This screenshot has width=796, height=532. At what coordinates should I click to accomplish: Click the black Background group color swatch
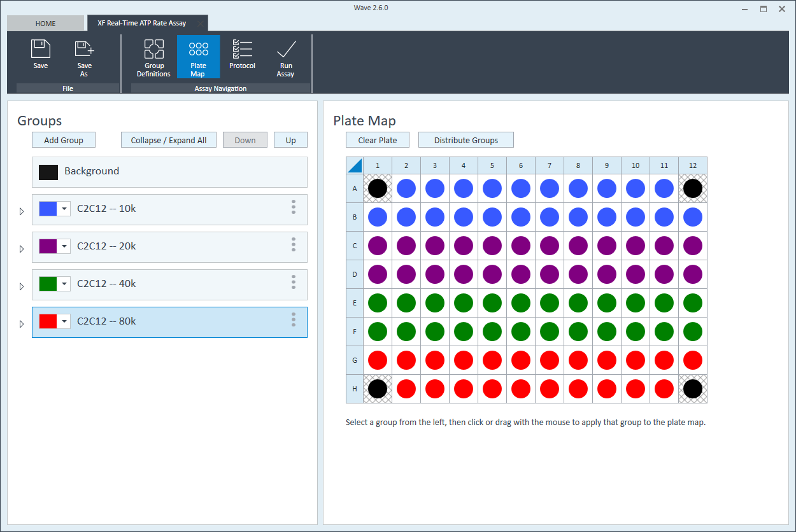click(x=48, y=172)
